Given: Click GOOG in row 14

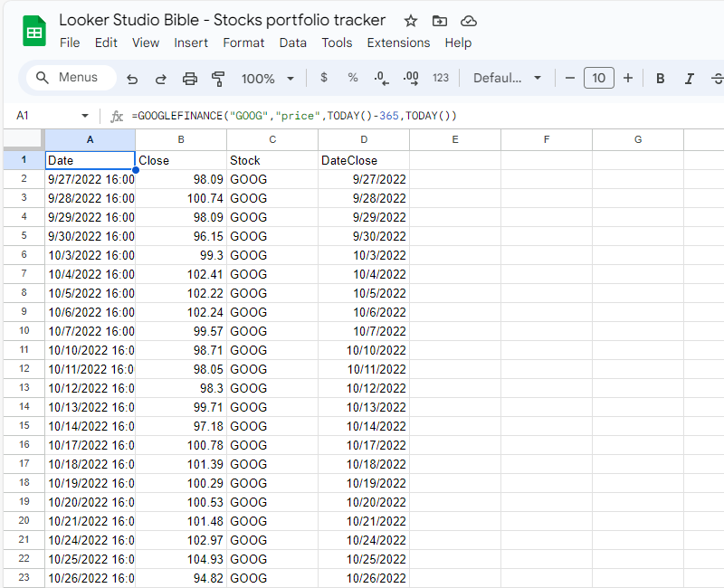Looking at the screenshot, I should click(272, 407).
